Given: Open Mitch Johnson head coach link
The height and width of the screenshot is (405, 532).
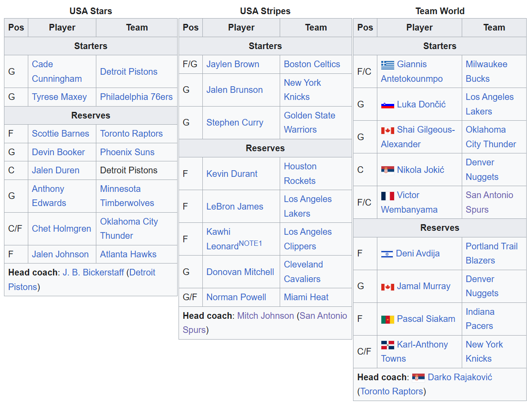Looking at the screenshot, I should coord(266,316).
